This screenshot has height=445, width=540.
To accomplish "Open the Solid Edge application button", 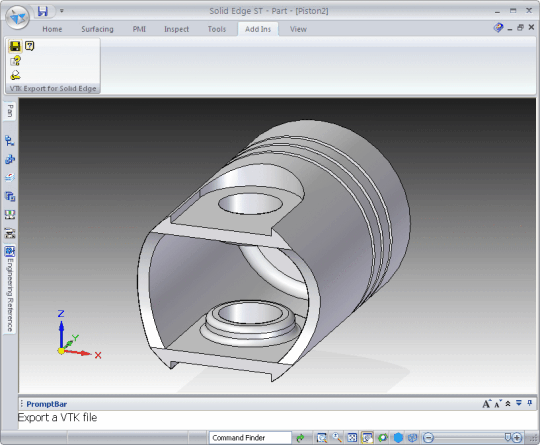I will point(17,18).
